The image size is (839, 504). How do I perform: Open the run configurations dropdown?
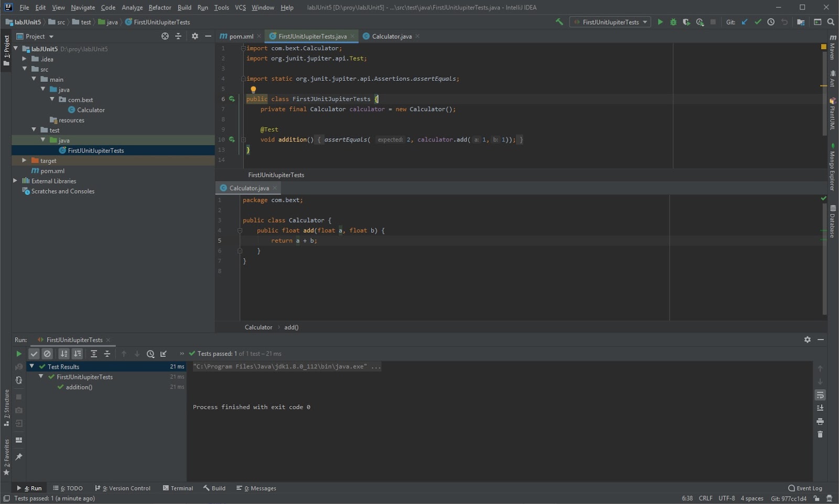[646, 22]
